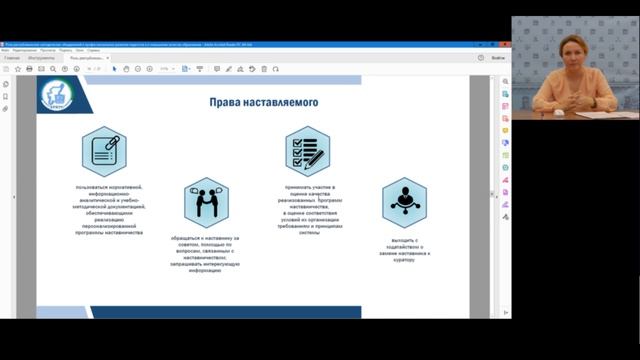640x360 pixels.
Task: Switch to the Инструменты tab
Action: 41,58
